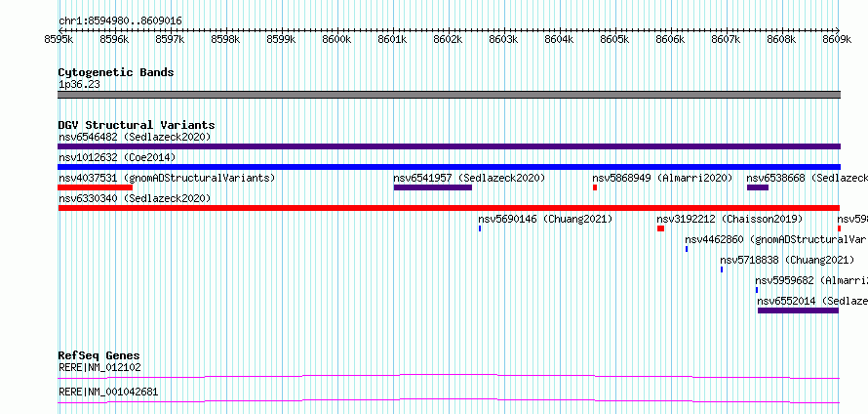868x414 pixels.
Task: Click the 8609k ruler tick label
Action: point(838,40)
